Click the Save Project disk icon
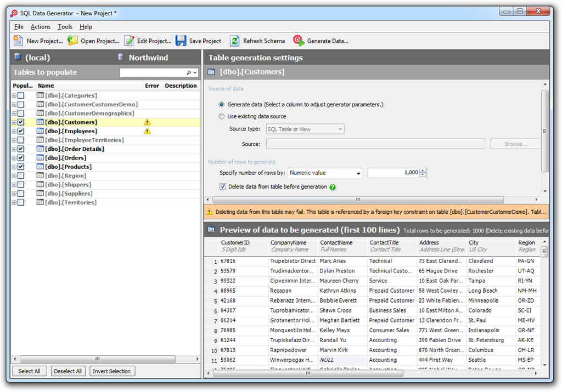Screen dimensions: 562x392 coord(181,41)
